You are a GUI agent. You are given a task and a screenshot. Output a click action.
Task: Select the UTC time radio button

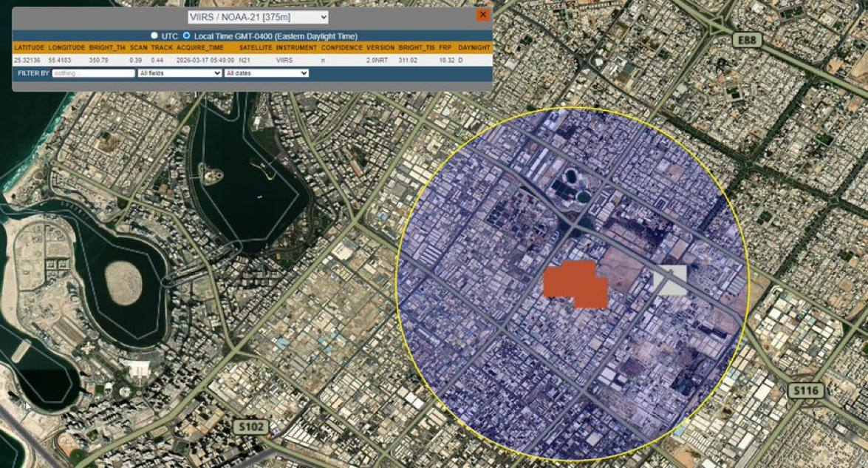pos(154,35)
